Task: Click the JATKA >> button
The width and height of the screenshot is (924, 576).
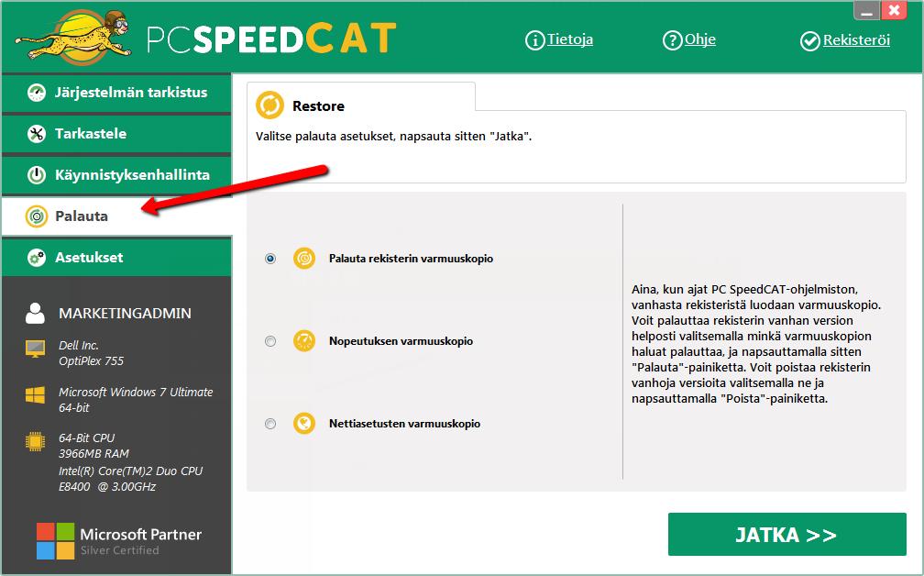Action: [786, 534]
